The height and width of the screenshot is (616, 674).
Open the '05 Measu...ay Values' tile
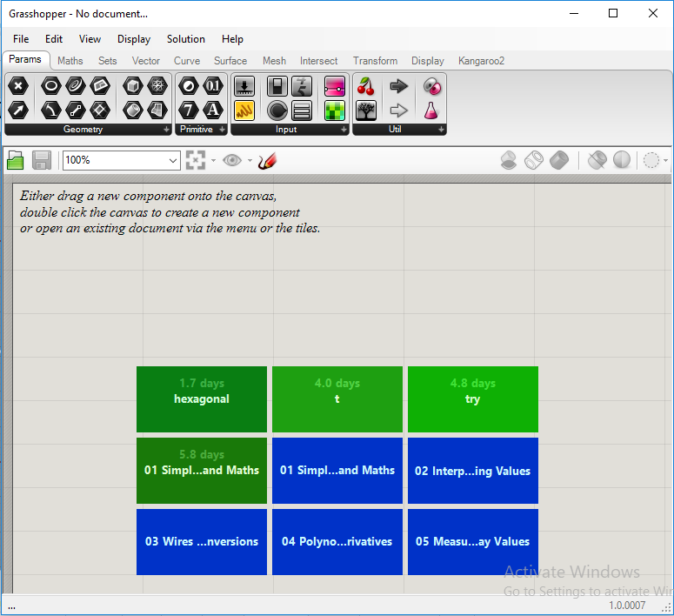[473, 542]
